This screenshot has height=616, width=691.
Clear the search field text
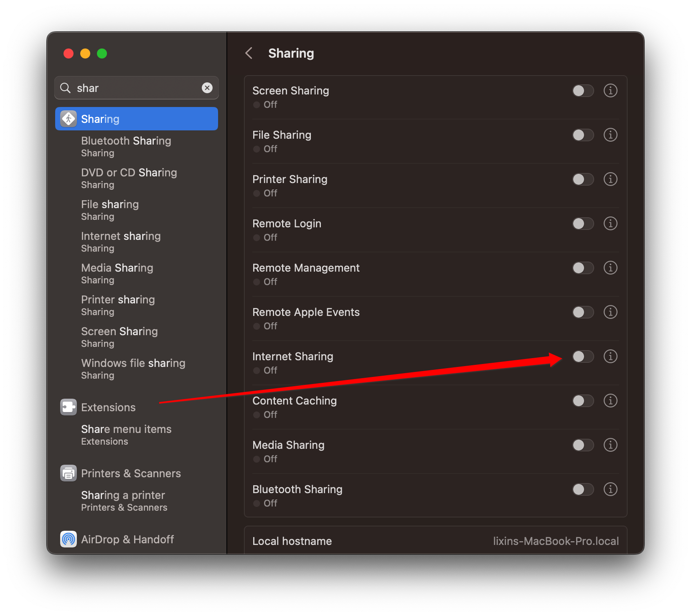(207, 88)
